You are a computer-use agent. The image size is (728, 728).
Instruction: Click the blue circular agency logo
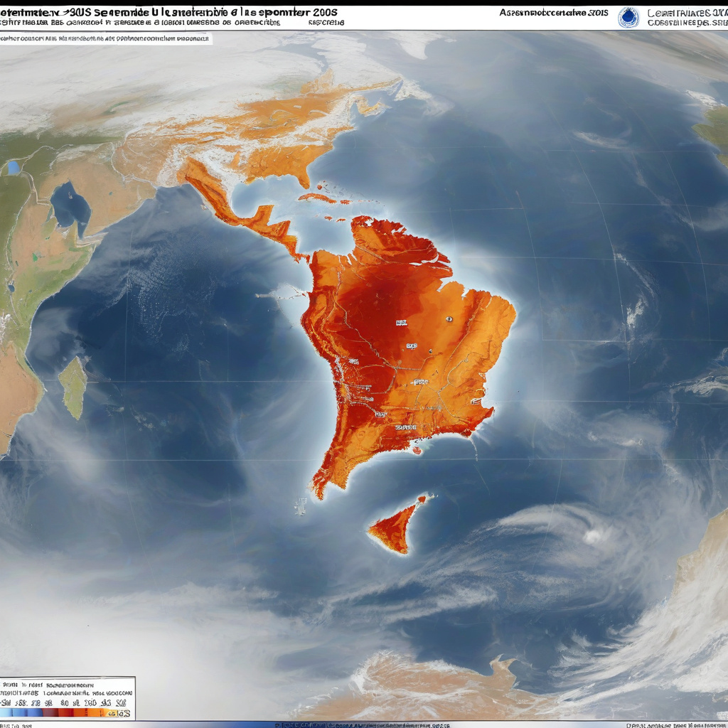tap(628, 17)
